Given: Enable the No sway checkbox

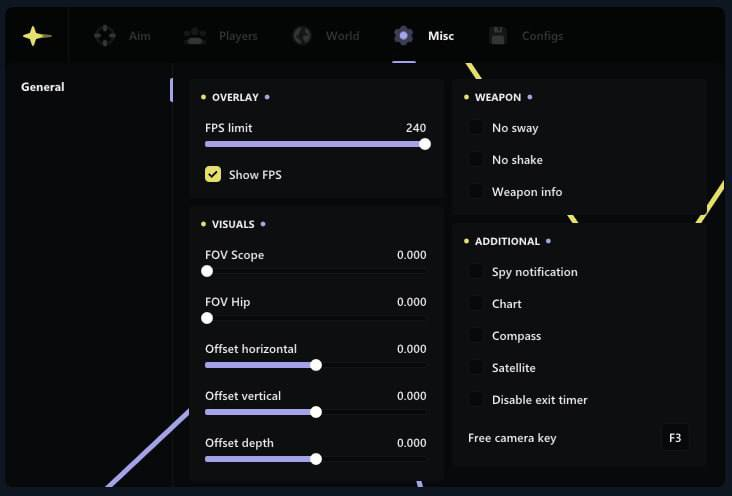Looking at the screenshot, I should [476, 128].
